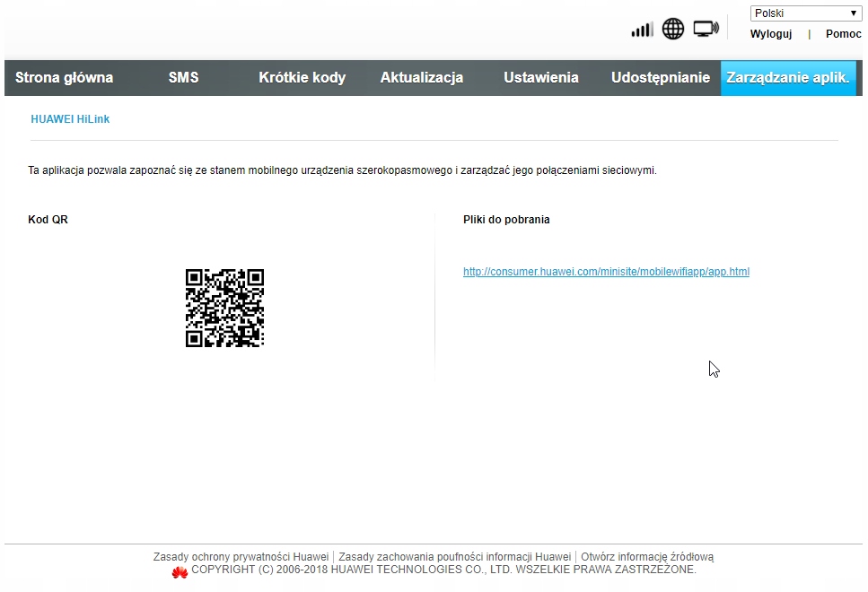The height and width of the screenshot is (592, 868).
Task: Click the Otwórz informację źródłową link
Action: [x=647, y=557]
